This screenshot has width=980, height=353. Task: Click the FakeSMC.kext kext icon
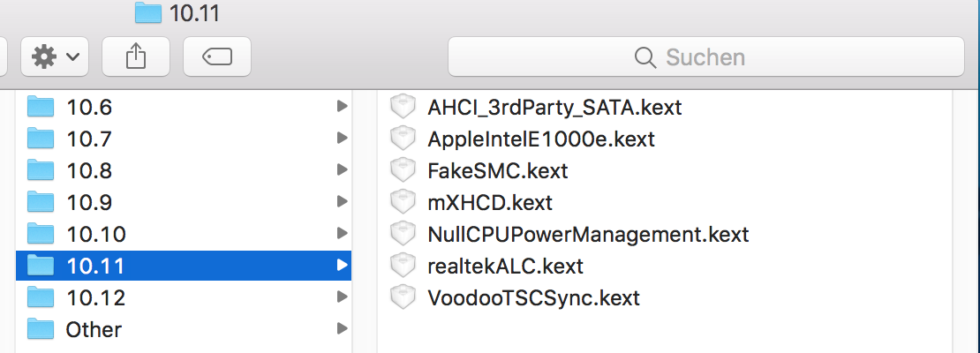click(403, 171)
